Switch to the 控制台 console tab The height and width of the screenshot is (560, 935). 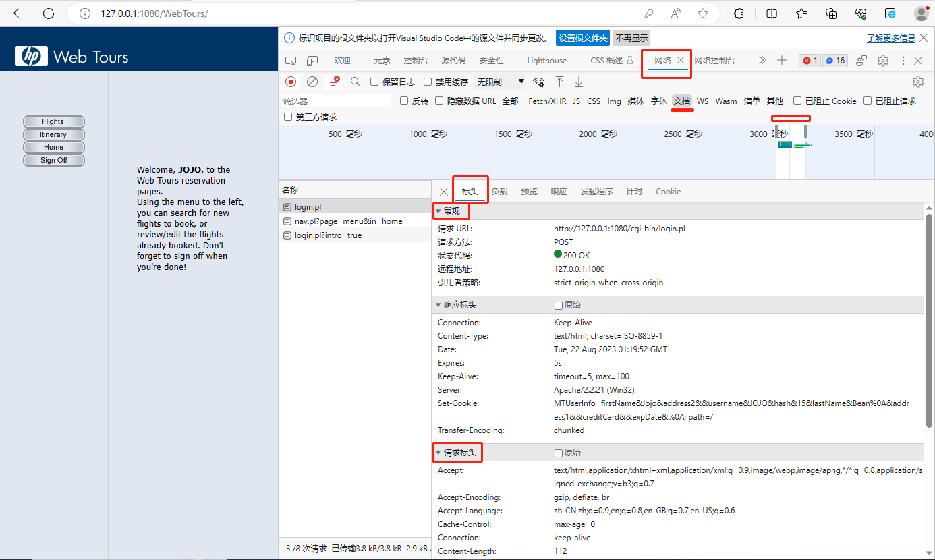point(416,61)
